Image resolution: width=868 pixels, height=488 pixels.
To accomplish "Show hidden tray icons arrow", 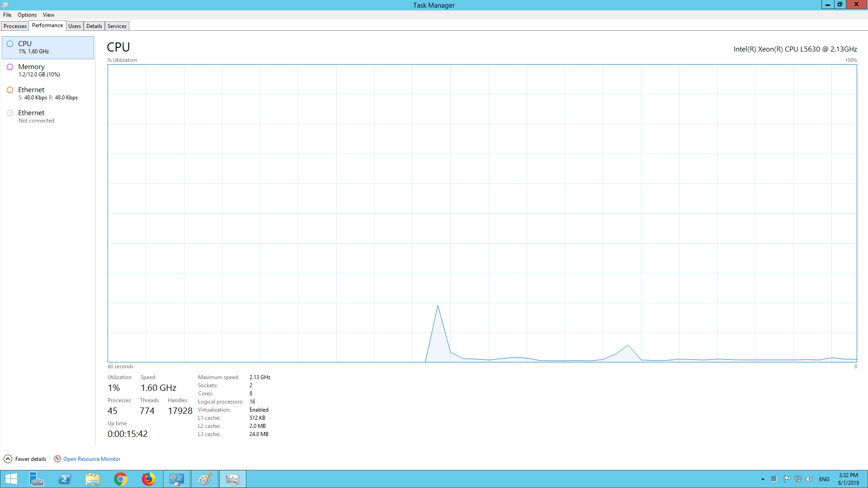I will click(x=763, y=479).
